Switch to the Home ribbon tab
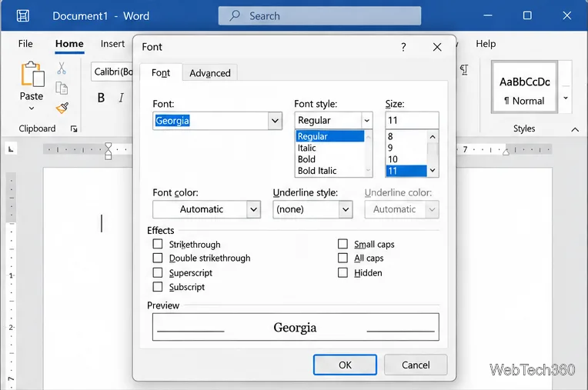 [x=69, y=44]
